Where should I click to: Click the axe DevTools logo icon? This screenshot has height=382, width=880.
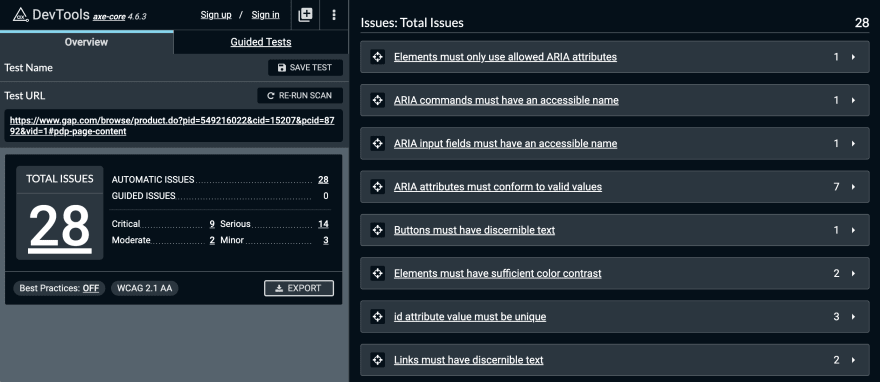point(21,15)
